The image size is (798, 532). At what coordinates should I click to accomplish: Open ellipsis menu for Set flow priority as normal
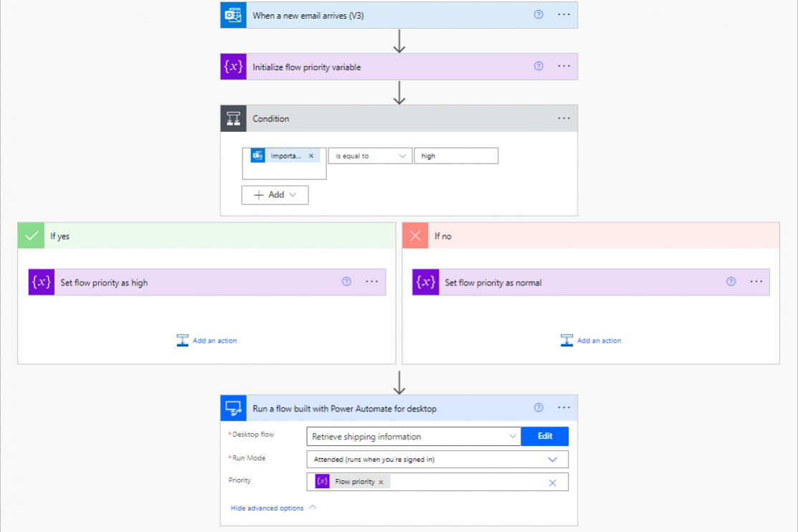pos(756,282)
